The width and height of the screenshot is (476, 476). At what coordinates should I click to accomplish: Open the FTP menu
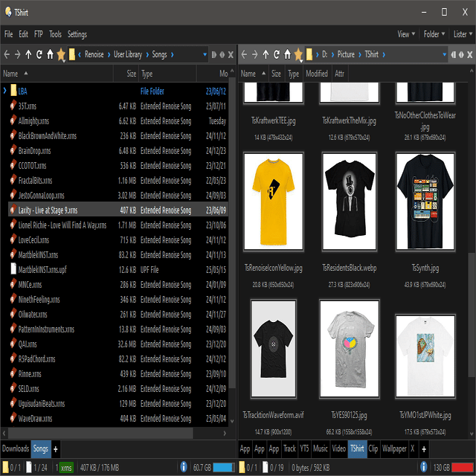click(39, 34)
